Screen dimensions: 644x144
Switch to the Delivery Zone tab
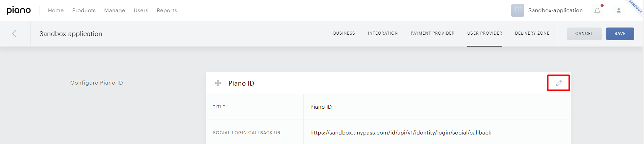point(532,33)
